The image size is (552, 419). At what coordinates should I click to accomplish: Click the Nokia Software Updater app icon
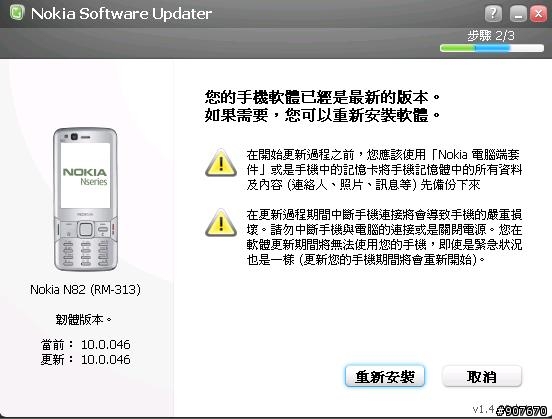point(17,13)
